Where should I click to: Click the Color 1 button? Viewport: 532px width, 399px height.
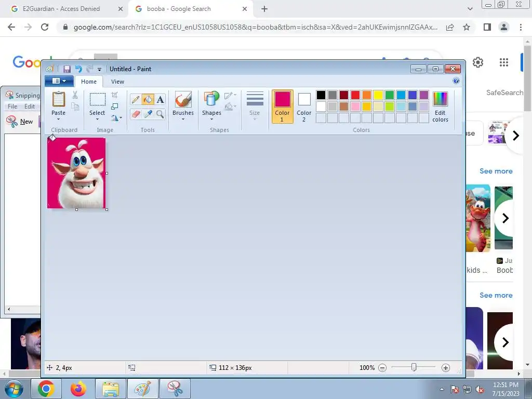282,107
